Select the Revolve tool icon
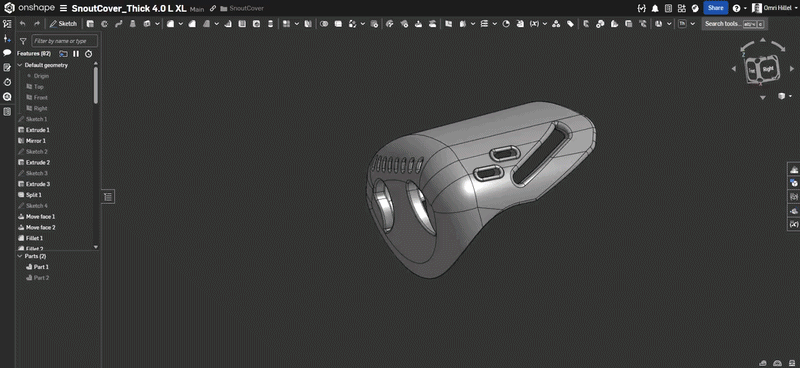This screenshot has height=368, width=800. coord(105,23)
